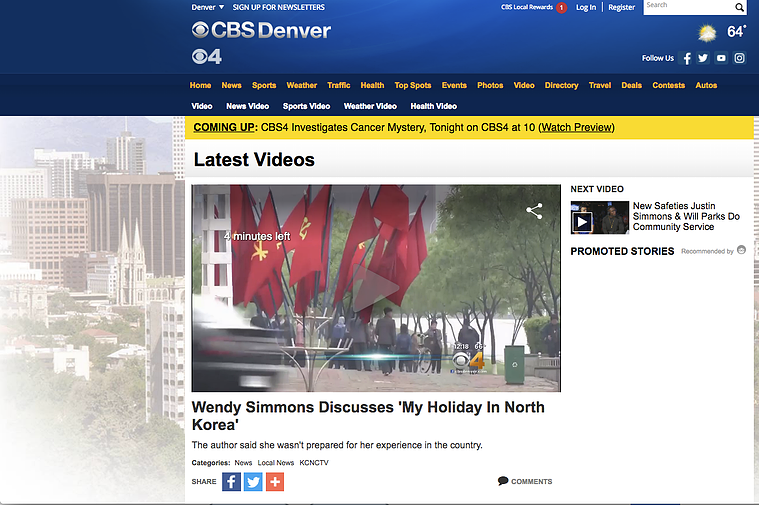Expand the Denver city dropdown
Screen dimensions: 759x505
pos(208,7)
